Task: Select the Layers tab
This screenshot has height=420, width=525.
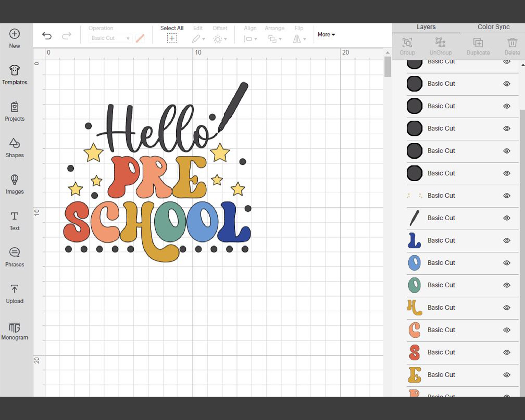Action: tap(426, 27)
